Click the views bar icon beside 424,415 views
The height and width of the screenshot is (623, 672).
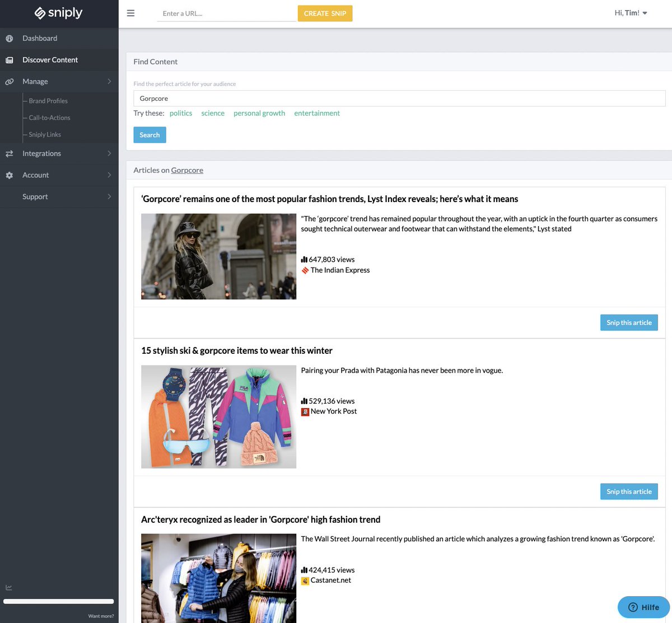click(x=304, y=570)
